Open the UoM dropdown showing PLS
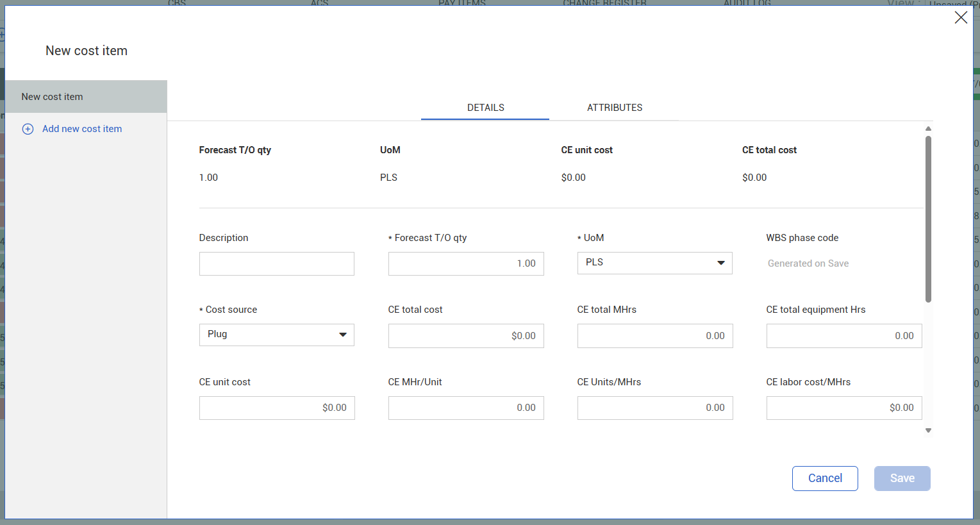Viewport: 980px width, 525px height. (x=654, y=263)
